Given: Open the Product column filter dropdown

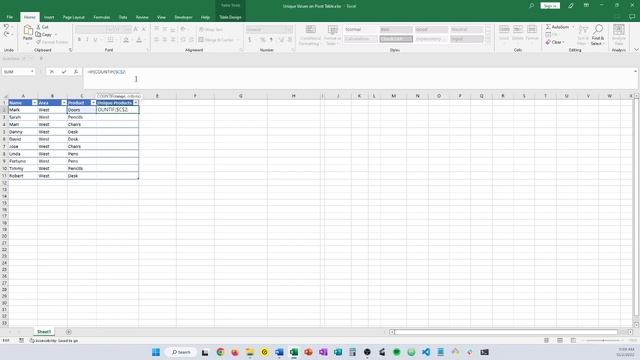Looking at the screenshot, I should [x=93, y=103].
